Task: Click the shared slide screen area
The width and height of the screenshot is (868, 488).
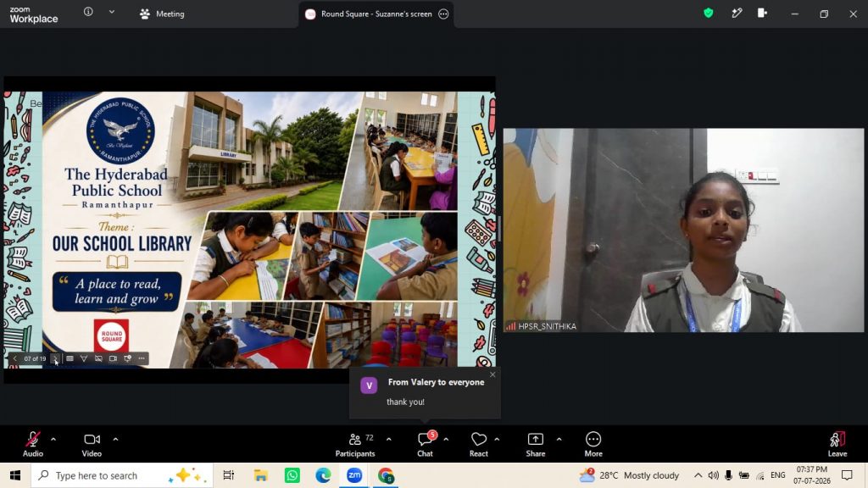Action: (250, 230)
